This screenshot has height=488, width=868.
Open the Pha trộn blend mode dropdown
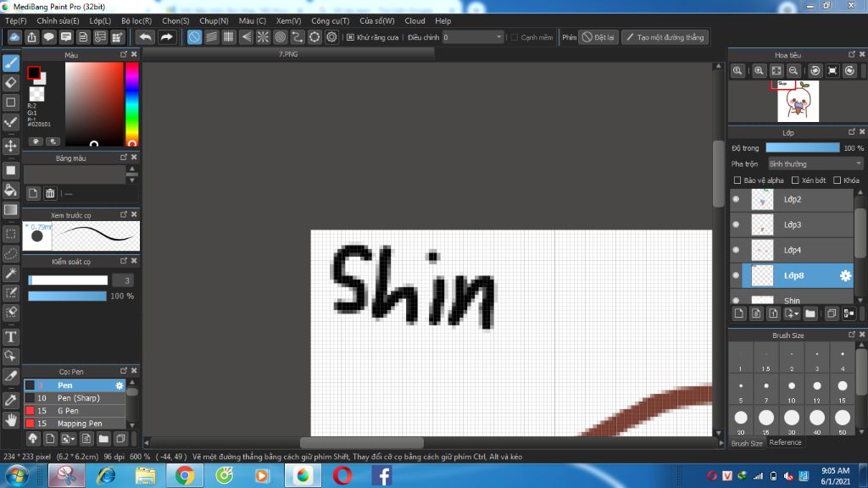point(815,164)
